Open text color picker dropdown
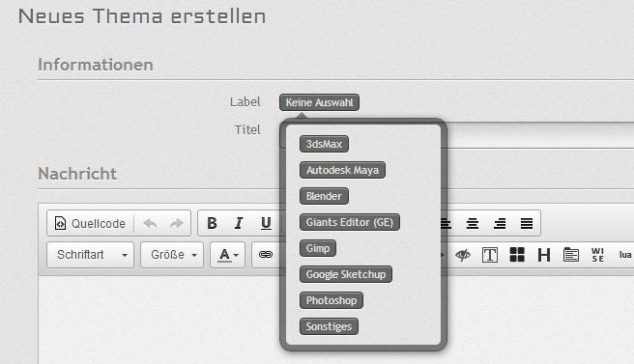 [228, 255]
